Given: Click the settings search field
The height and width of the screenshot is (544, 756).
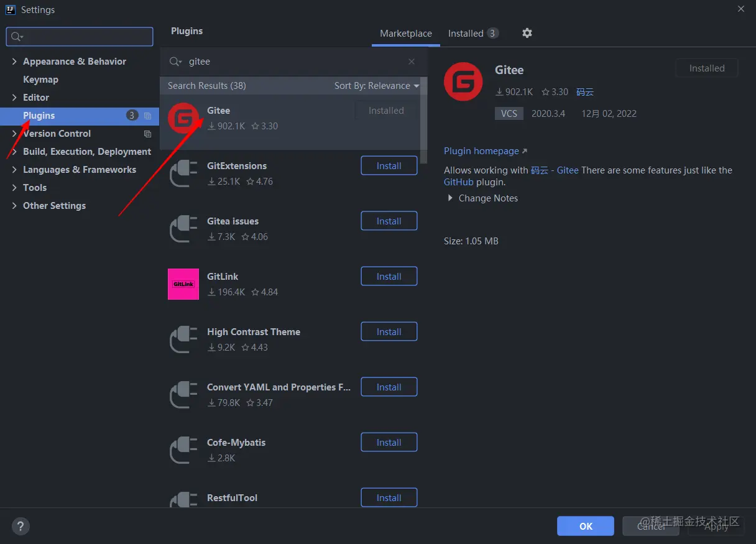Looking at the screenshot, I should [x=80, y=37].
